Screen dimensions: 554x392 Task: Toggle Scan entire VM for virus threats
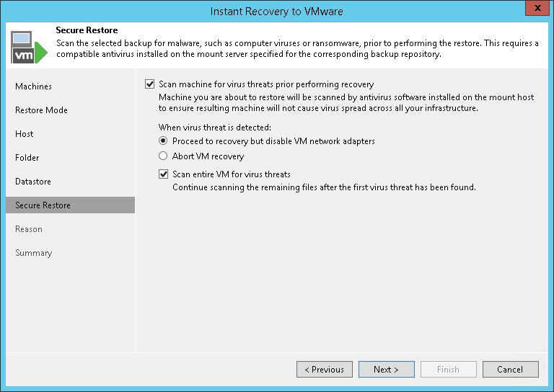pyautogui.click(x=163, y=174)
